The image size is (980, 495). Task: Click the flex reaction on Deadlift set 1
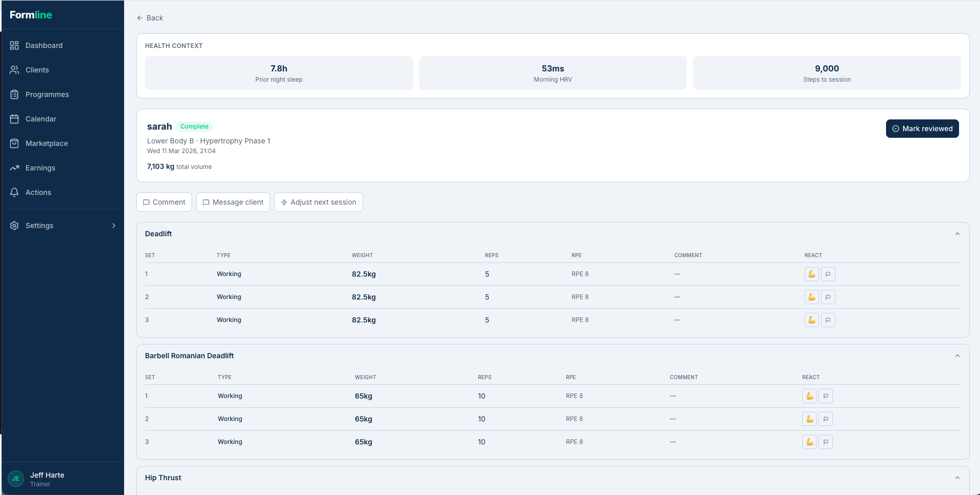pyautogui.click(x=811, y=274)
